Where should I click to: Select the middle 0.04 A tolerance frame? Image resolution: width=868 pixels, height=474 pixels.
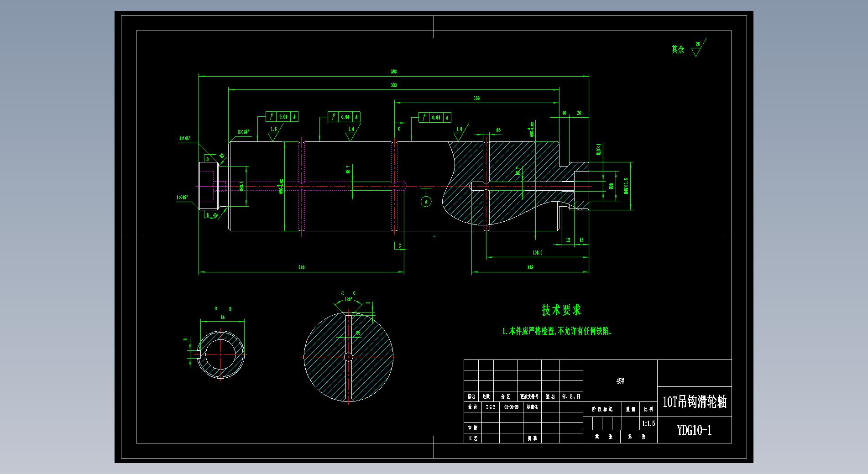point(344,117)
